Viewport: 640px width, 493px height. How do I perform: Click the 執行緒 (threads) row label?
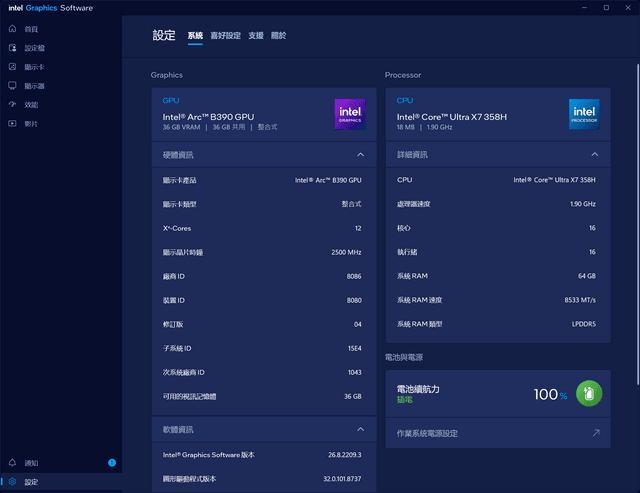(x=407, y=252)
